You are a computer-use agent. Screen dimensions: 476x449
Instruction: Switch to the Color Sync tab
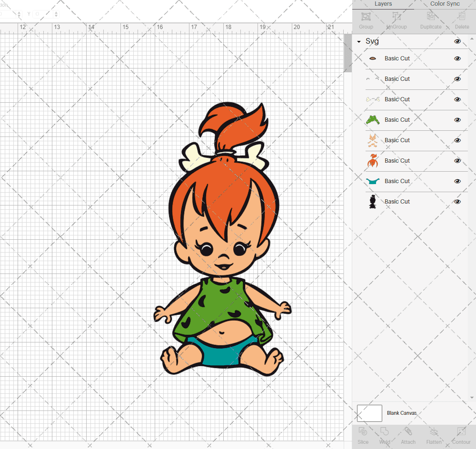point(445,4)
